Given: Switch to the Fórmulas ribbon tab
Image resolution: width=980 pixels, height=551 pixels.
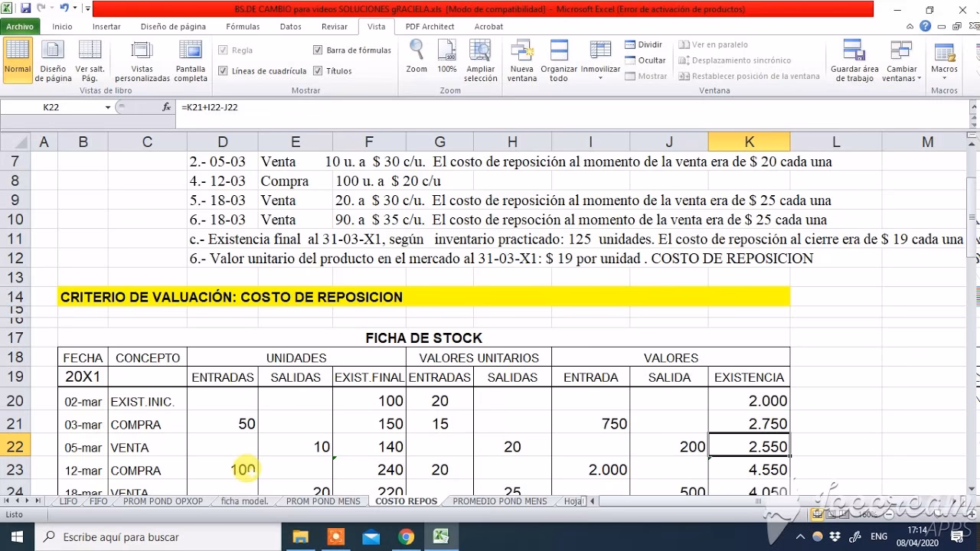Looking at the screenshot, I should (242, 26).
